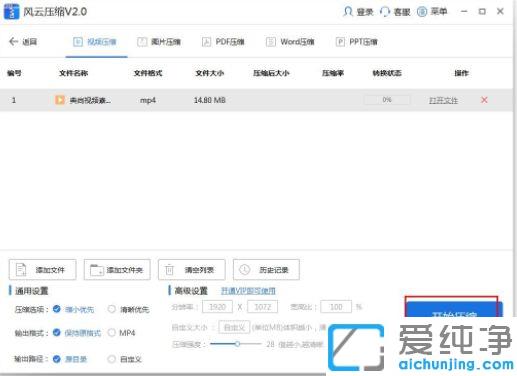517x376 pixels.
Task: Remove file with red X icon
Action: point(484,100)
